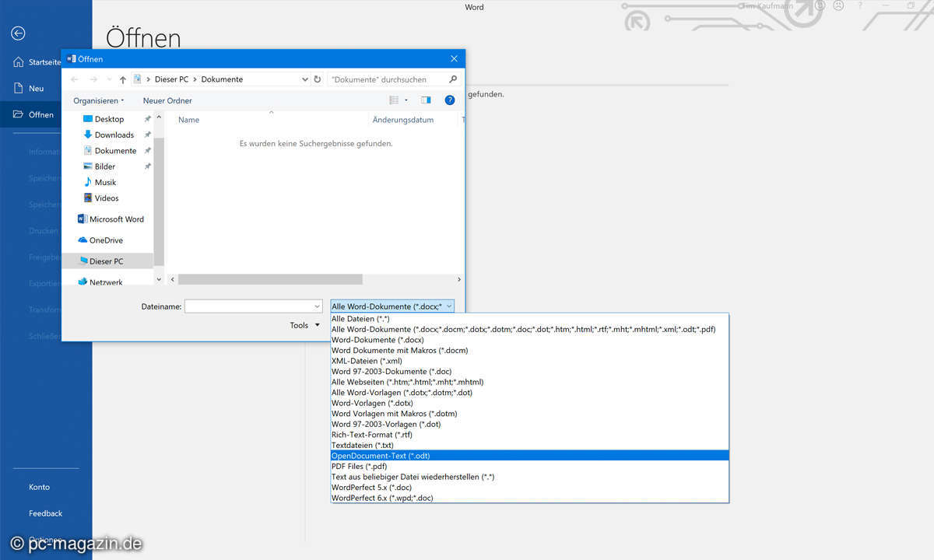
Task: Sort by the Name column header
Action: (188, 120)
